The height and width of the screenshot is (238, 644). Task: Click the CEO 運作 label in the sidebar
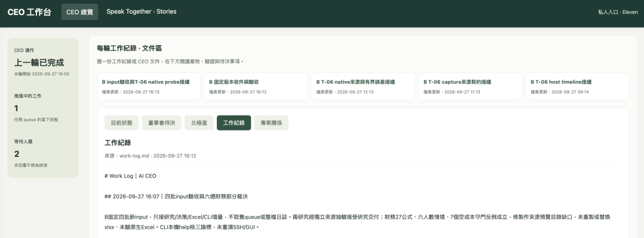(x=25, y=50)
